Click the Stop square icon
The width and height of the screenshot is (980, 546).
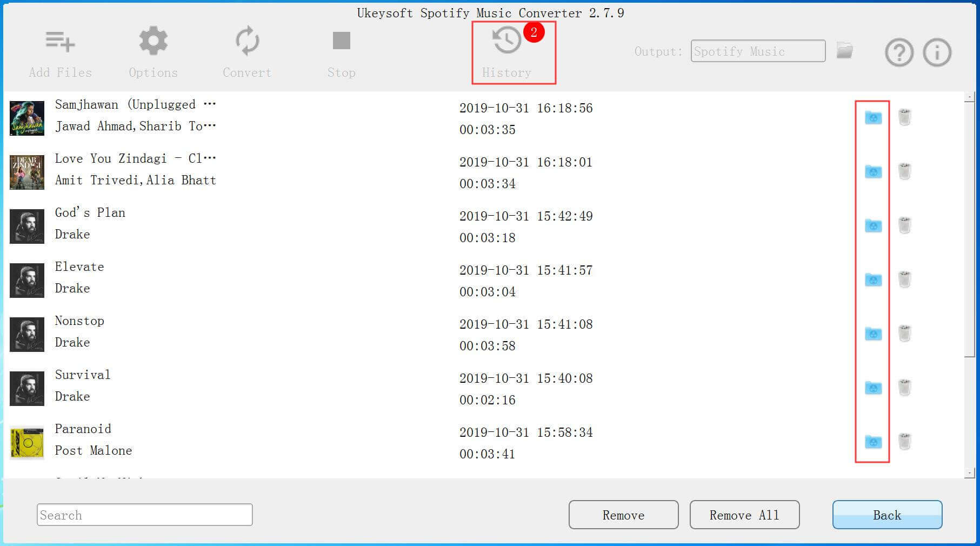[x=341, y=41]
